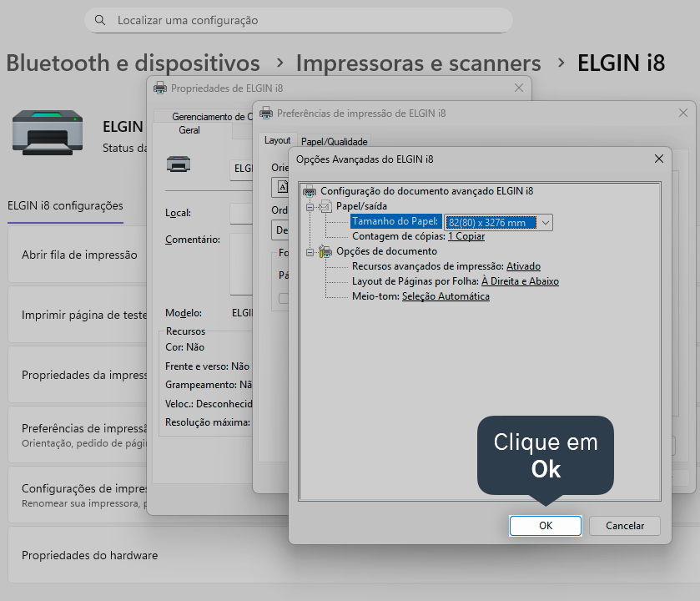The width and height of the screenshot is (700, 601).
Task: Click the Opções de documento tree label
Action: tap(386, 251)
